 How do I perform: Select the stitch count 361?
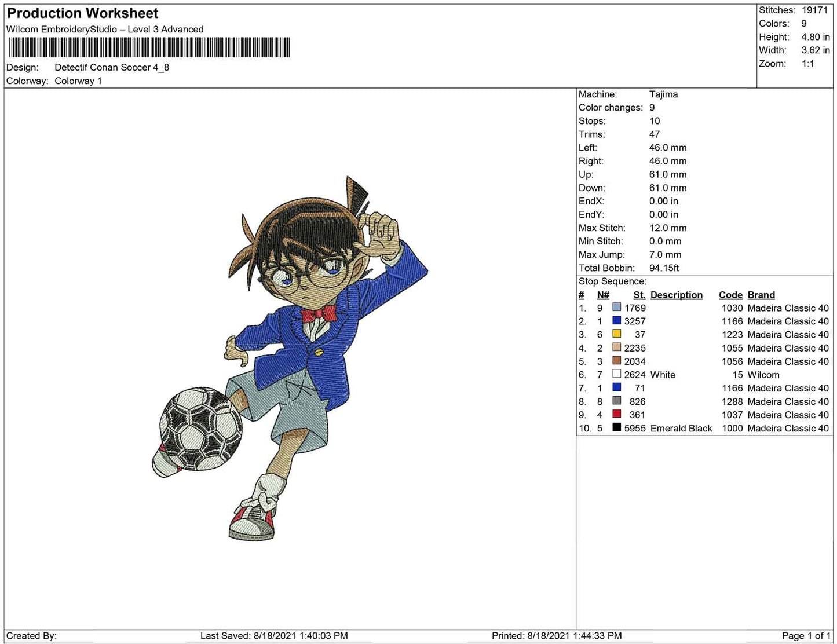click(637, 415)
